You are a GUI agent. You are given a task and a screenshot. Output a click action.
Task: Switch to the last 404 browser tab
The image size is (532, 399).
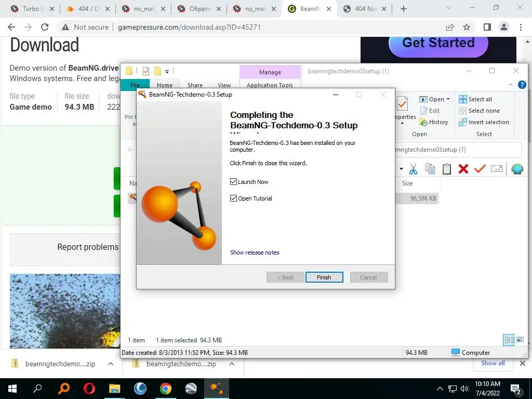click(x=365, y=9)
